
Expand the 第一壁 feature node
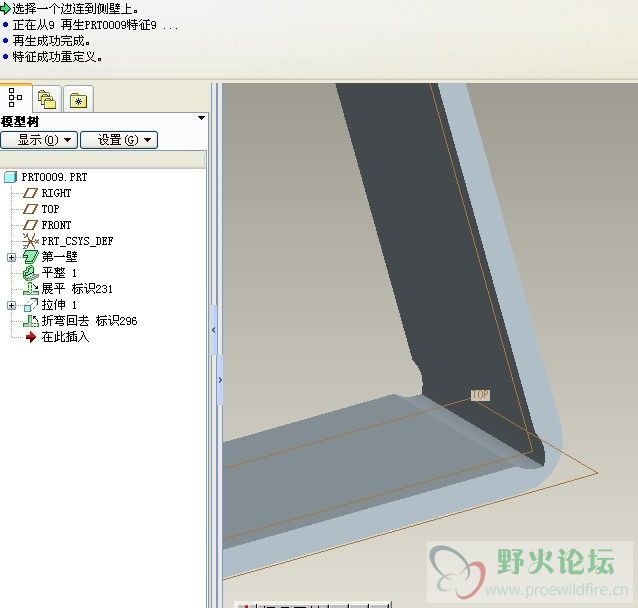11,257
